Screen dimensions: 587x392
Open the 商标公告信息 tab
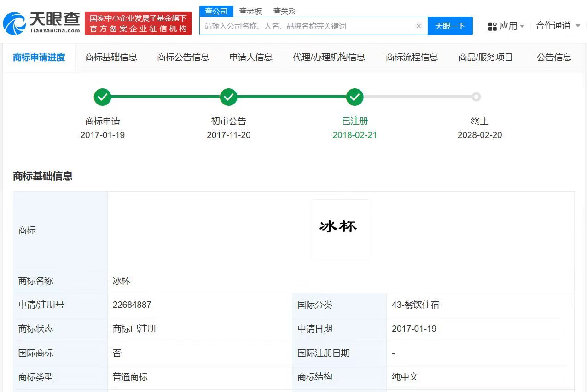183,57
